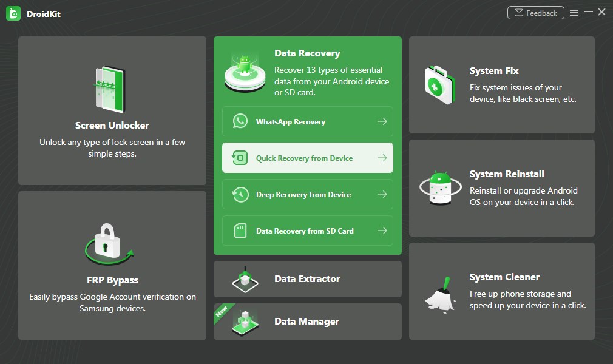Click arrow next to Deep Recovery from Device
The width and height of the screenshot is (613, 364).
click(382, 195)
